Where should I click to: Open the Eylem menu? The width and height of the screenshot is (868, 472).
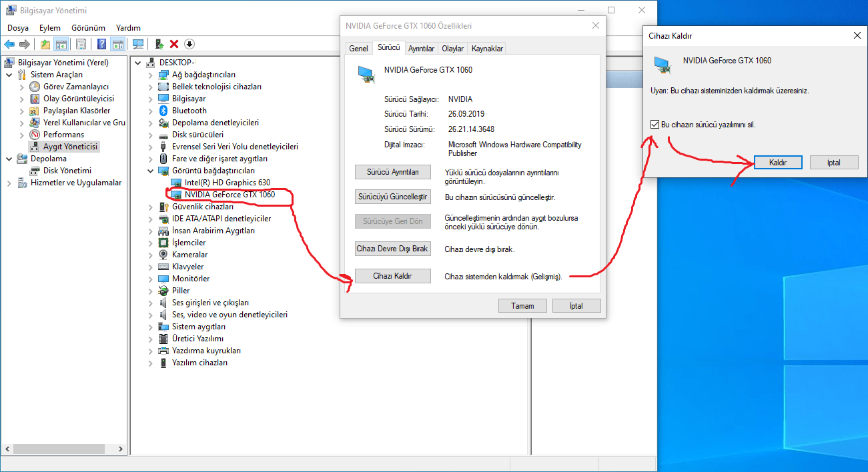tap(50, 28)
